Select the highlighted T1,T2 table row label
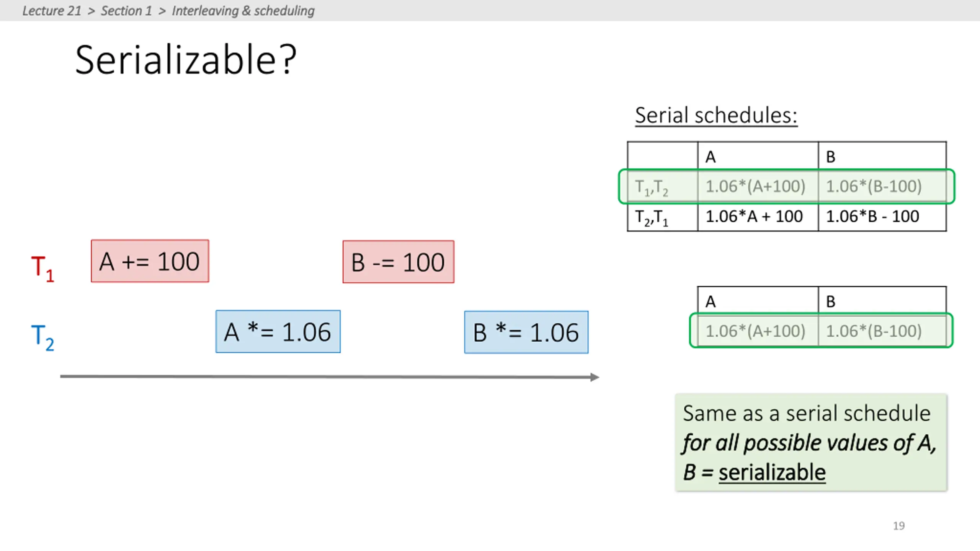This screenshot has height=551, width=980. (x=662, y=187)
